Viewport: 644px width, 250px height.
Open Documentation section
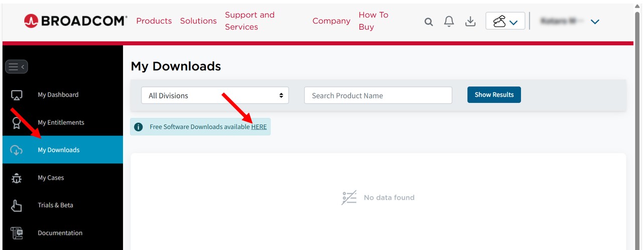pyautogui.click(x=60, y=233)
